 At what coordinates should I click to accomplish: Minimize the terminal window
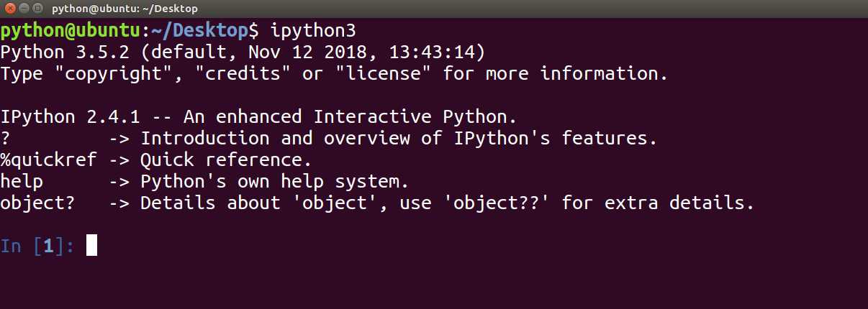[x=22, y=9]
